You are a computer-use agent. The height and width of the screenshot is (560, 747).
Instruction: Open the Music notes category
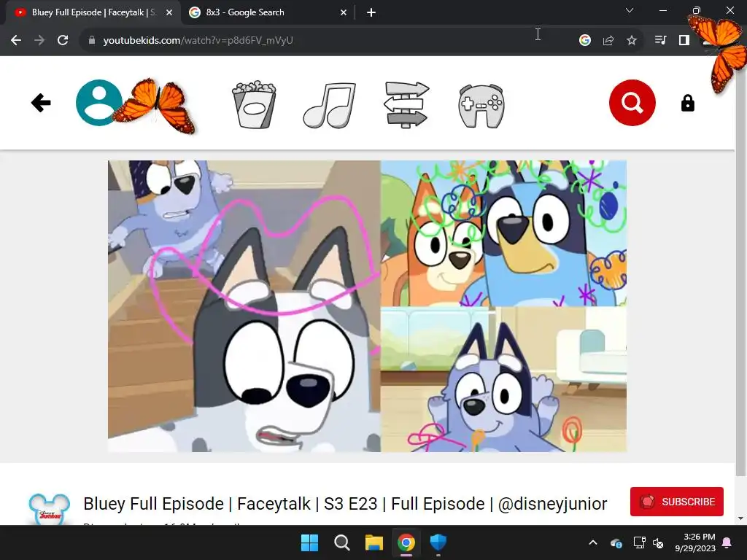pyautogui.click(x=330, y=105)
